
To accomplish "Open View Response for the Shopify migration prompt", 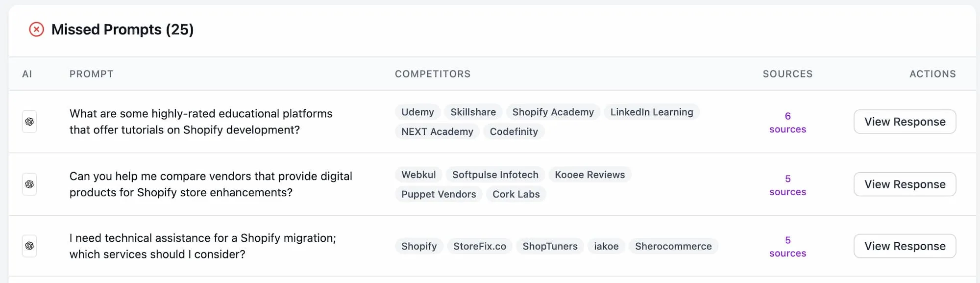I will point(904,246).
